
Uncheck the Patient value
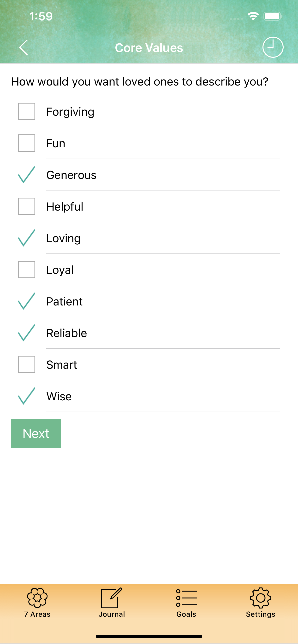(x=26, y=301)
